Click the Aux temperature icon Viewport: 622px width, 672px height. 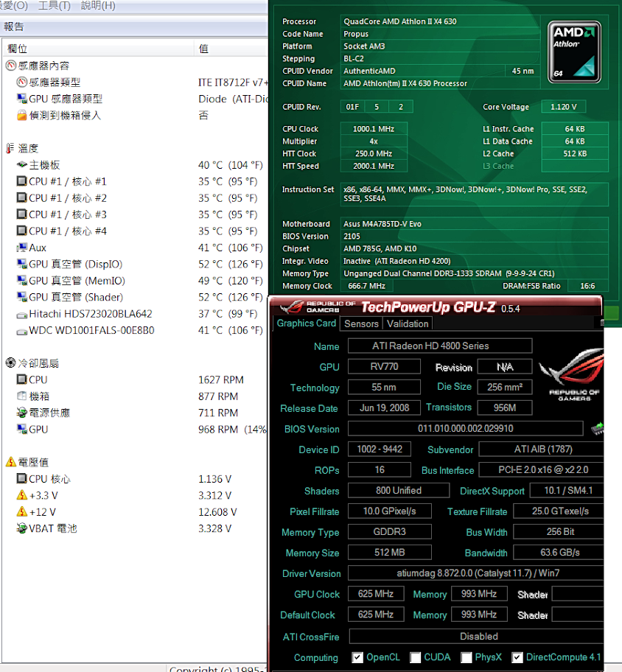click(x=21, y=248)
